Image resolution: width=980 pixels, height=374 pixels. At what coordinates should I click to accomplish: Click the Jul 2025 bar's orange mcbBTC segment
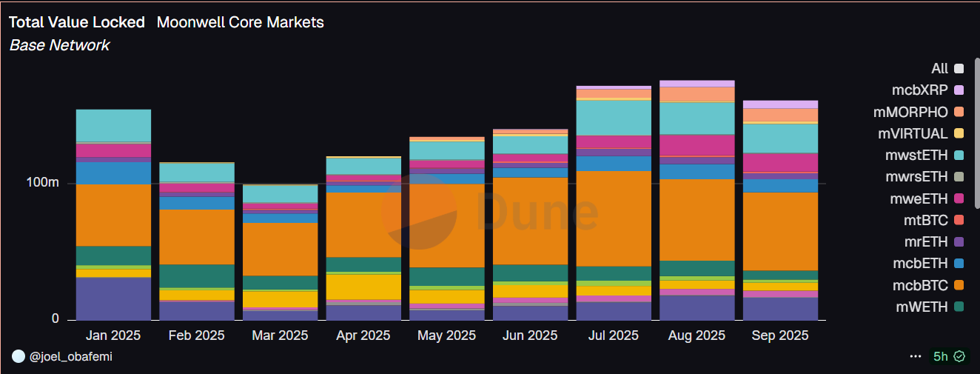pos(614,218)
